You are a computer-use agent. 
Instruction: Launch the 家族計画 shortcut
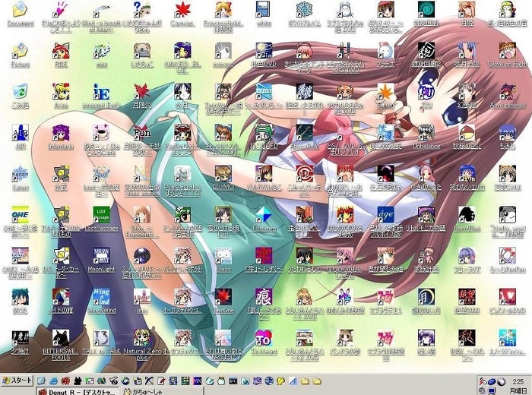(x=426, y=256)
